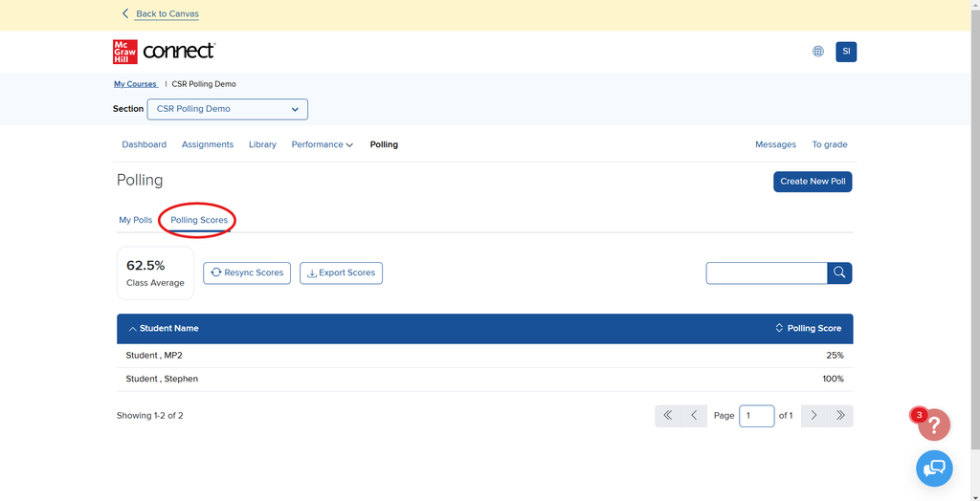Viewport: 980px width, 501px height.
Task: Open the blue chat bubble icon
Action: pos(934,468)
